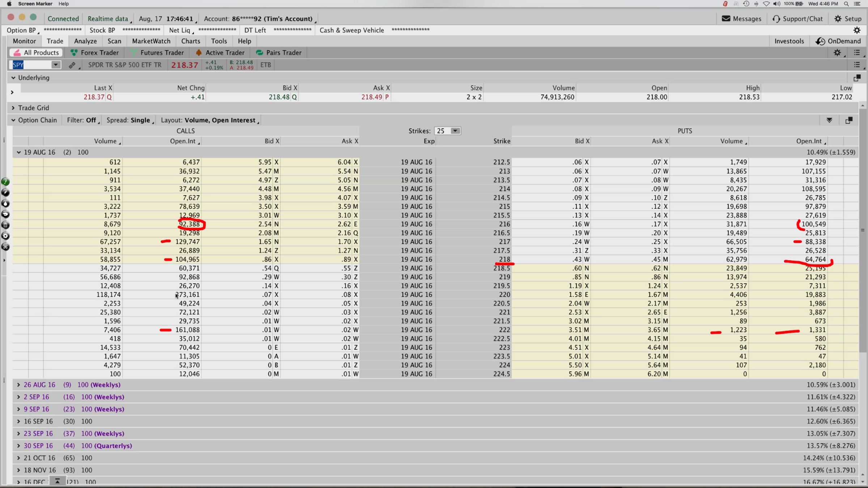Switch to the Analyze tab
The height and width of the screenshot is (488, 868).
(x=85, y=41)
